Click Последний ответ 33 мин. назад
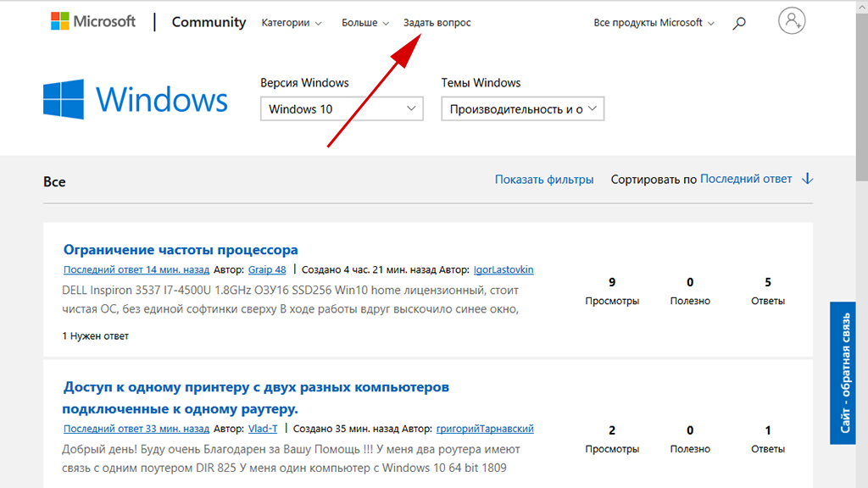 click(136, 428)
